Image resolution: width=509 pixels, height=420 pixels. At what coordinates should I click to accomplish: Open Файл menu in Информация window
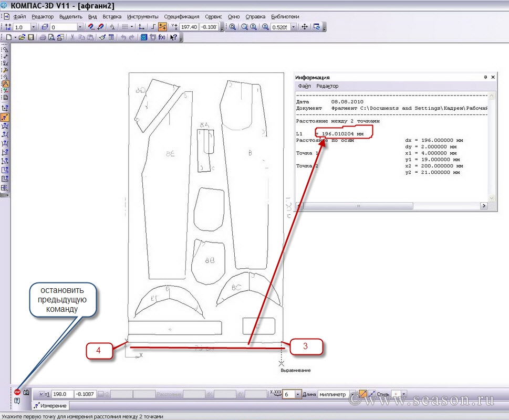coord(304,86)
